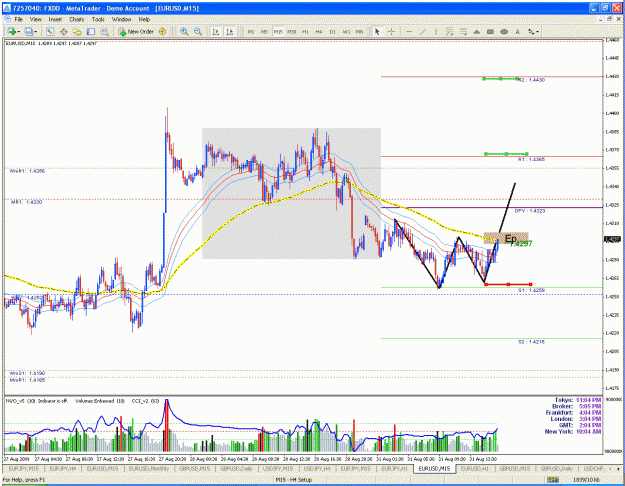
Task: Restore the inner chart window
Action: point(609,19)
